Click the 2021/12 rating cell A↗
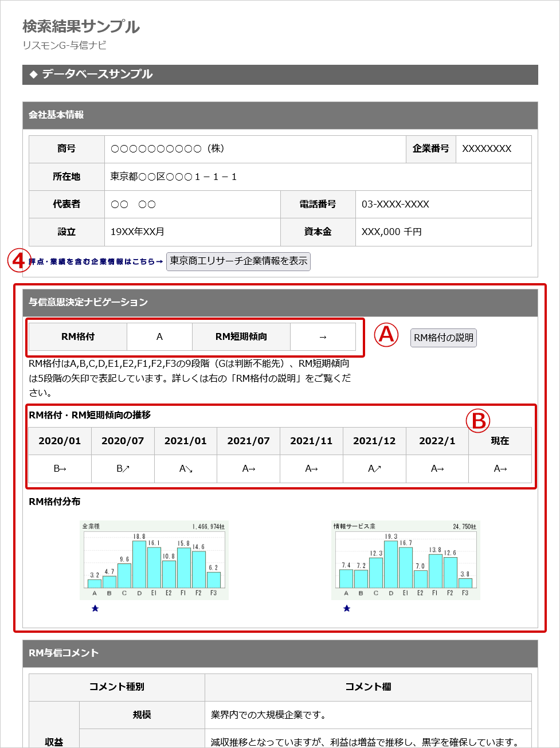 coord(374,469)
